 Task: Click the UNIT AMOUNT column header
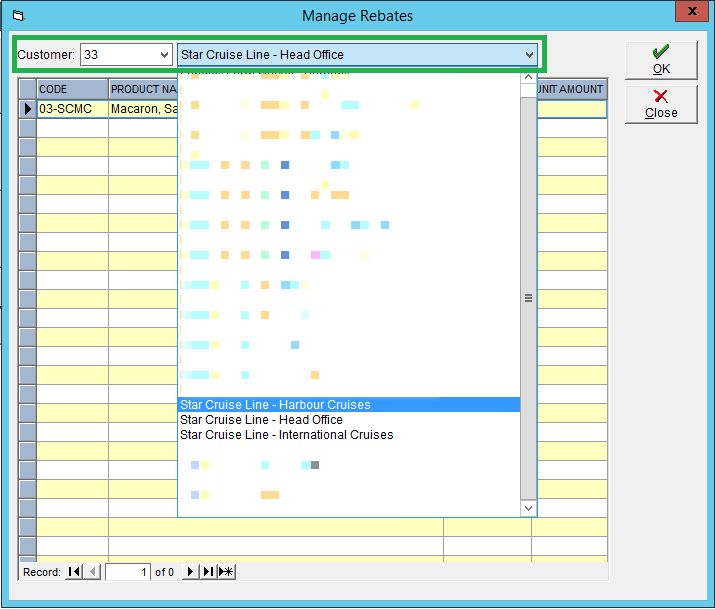pyautogui.click(x=572, y=89)
